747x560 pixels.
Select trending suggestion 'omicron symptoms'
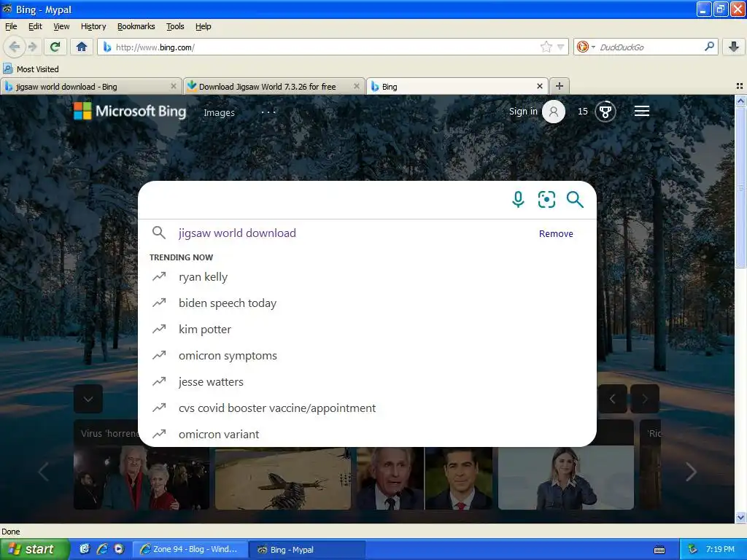click(367, 355)
